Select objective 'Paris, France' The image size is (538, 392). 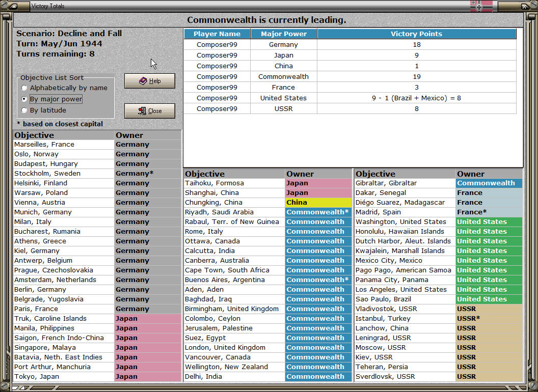tap(64, 309)
